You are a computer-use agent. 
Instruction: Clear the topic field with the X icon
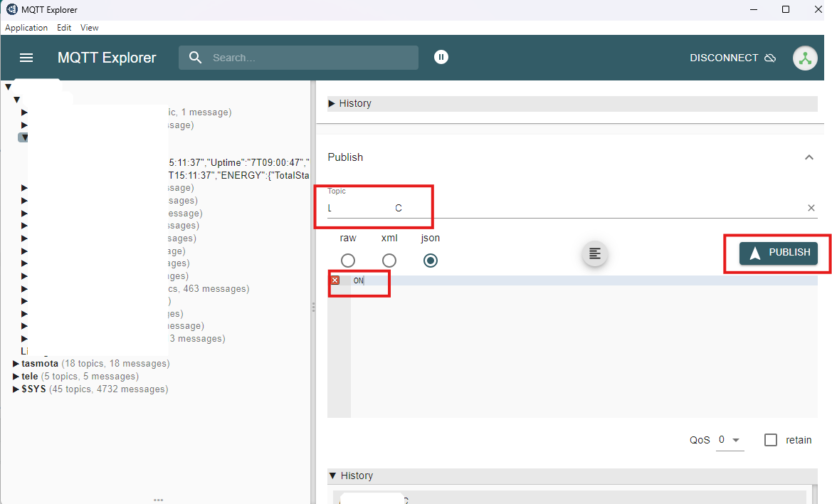[811, 208]
